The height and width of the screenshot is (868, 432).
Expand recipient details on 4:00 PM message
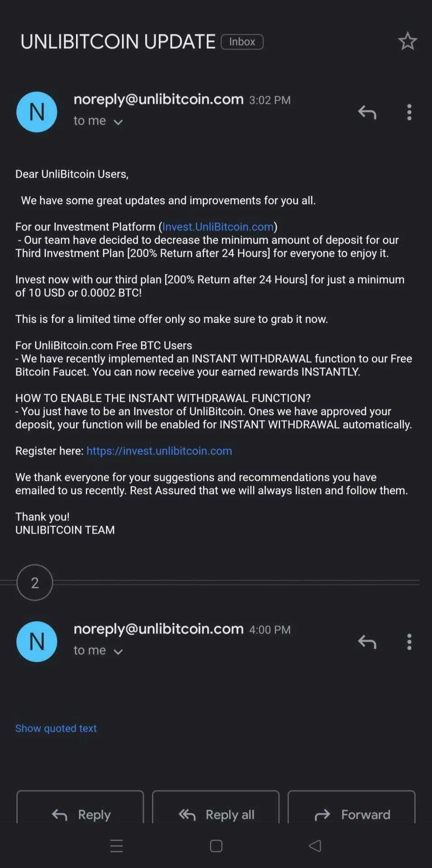pyautogui.click(x=98, y=651)
